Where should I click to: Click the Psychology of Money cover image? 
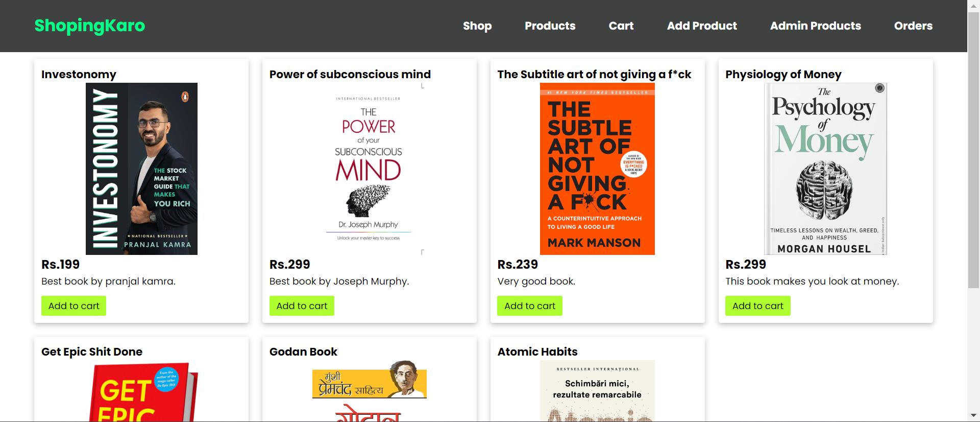click(x=825, y=169)
